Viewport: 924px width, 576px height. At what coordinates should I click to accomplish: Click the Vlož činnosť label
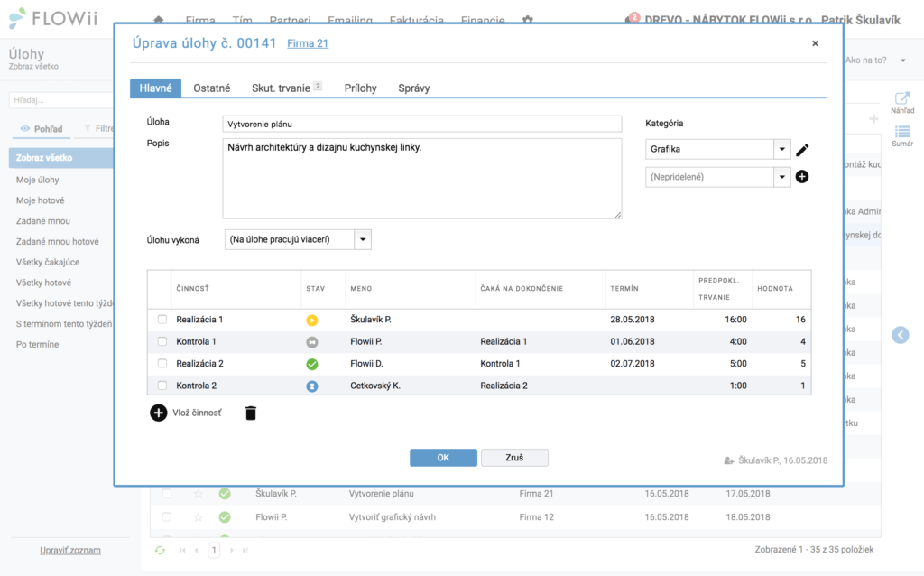(x=197, y=413)
